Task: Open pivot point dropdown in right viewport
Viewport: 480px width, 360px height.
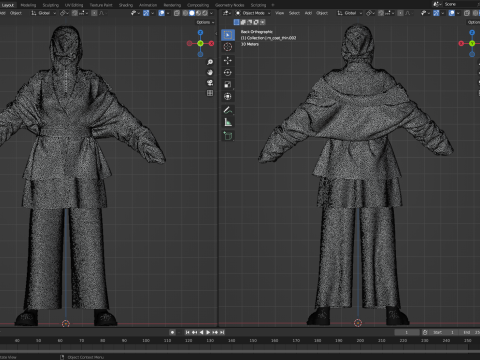Action: [x=370, y=13]
